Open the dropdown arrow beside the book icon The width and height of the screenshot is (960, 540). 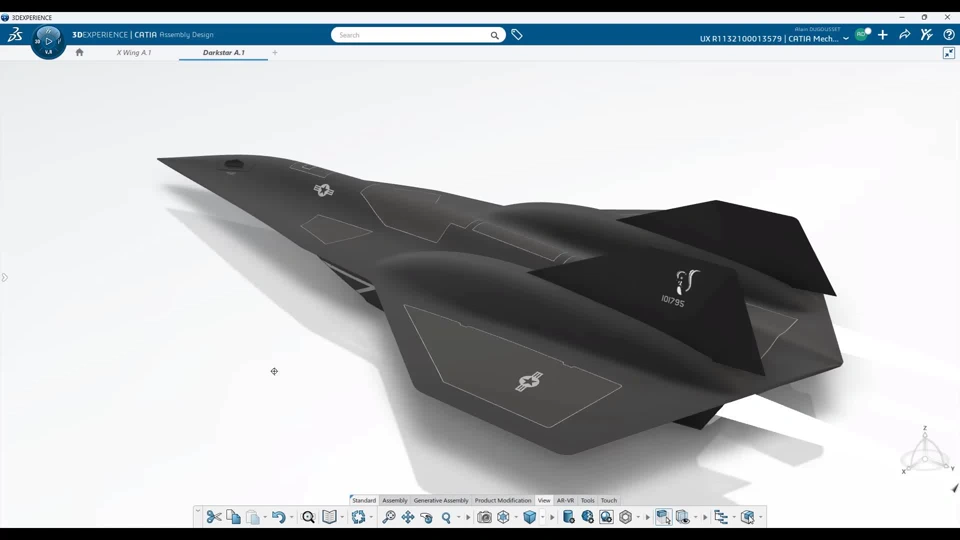coord(342,518)
